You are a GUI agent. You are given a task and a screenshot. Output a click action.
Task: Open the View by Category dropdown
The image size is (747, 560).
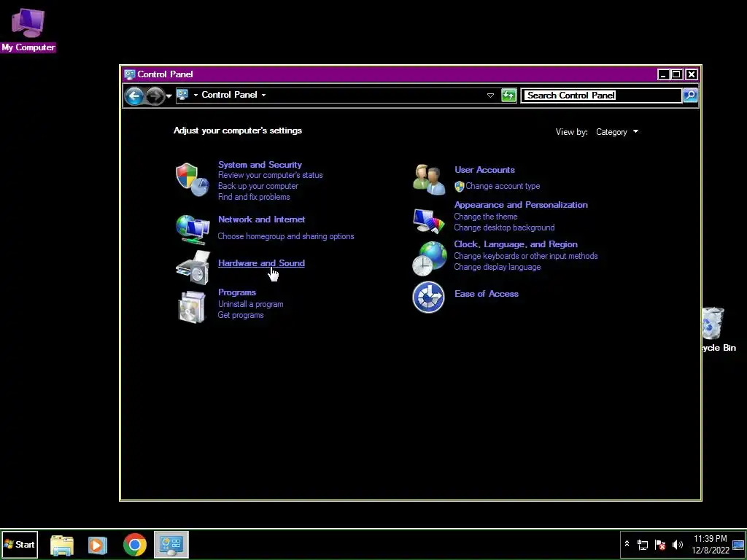coord(617,132)
